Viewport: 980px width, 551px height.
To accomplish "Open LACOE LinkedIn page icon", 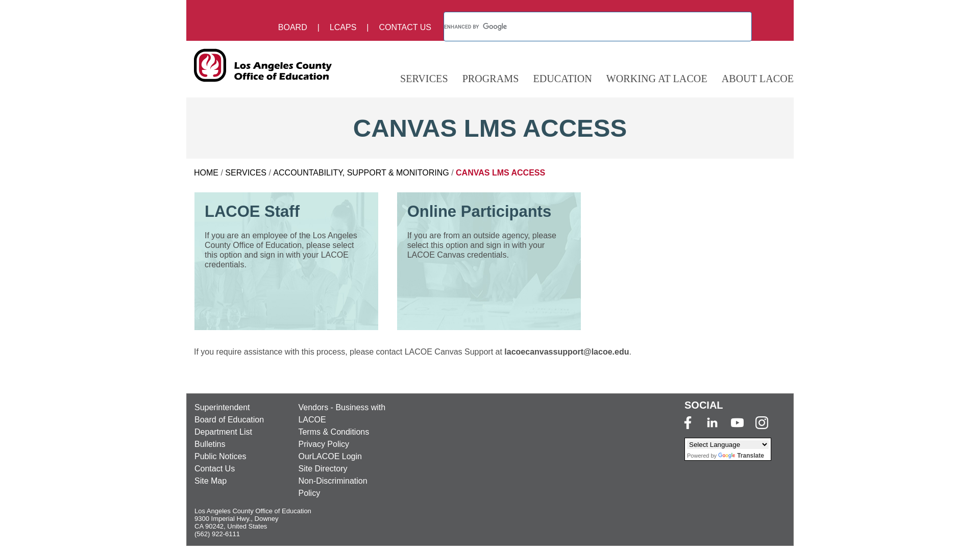I will [712, 422].
